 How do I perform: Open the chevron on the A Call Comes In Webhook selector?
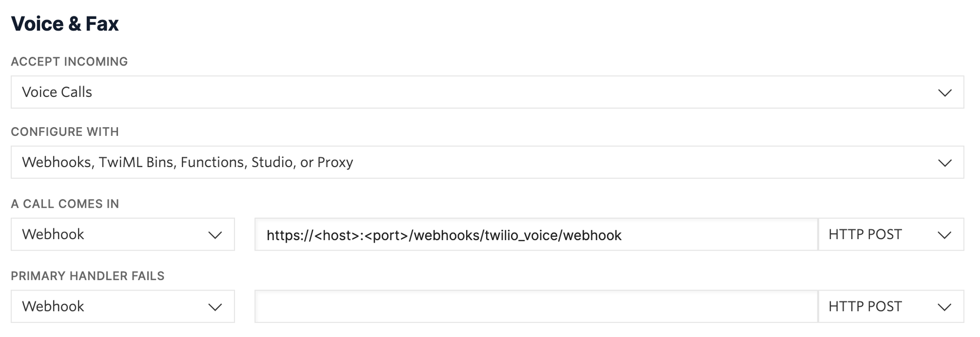pyautogui.click(x=215, y=235)
